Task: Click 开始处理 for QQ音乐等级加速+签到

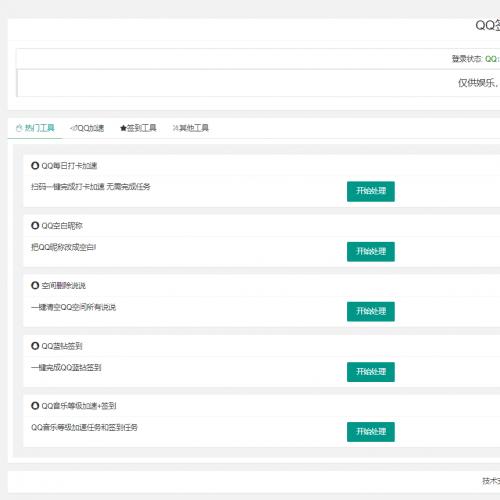Action: point(371,432)
